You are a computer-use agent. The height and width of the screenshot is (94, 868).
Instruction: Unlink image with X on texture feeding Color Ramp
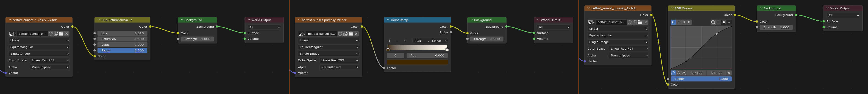pyautogui.click(x=356, y=34)
